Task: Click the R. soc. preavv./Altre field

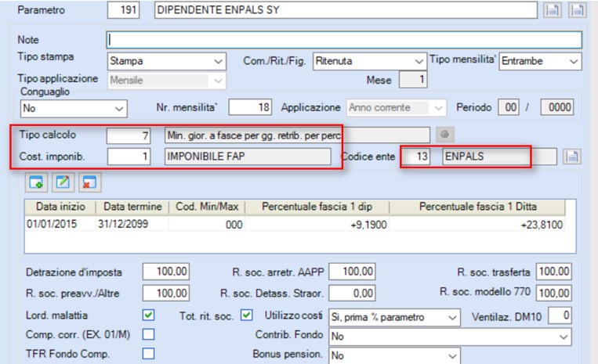Action: 166,293
